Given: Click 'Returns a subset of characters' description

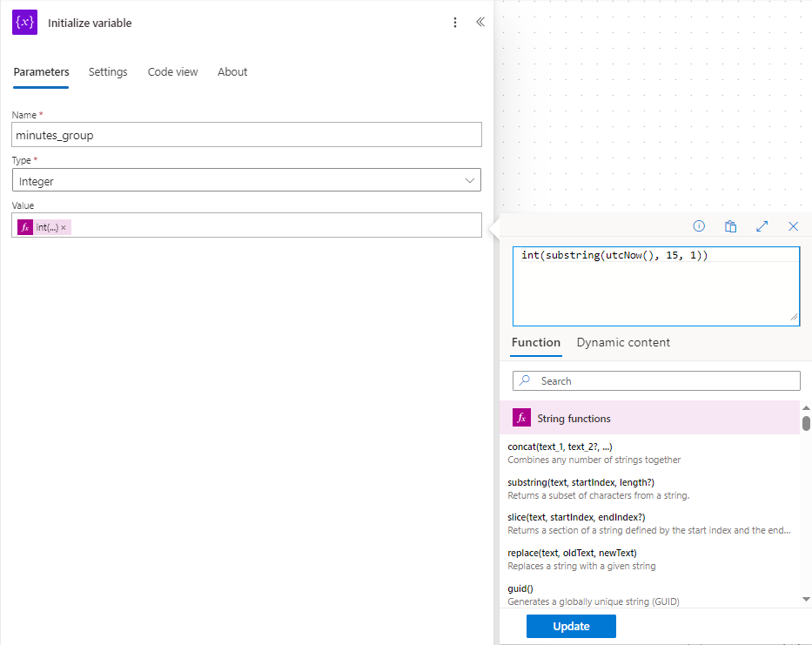Looking at the screenshot, I should coord(598,495).
